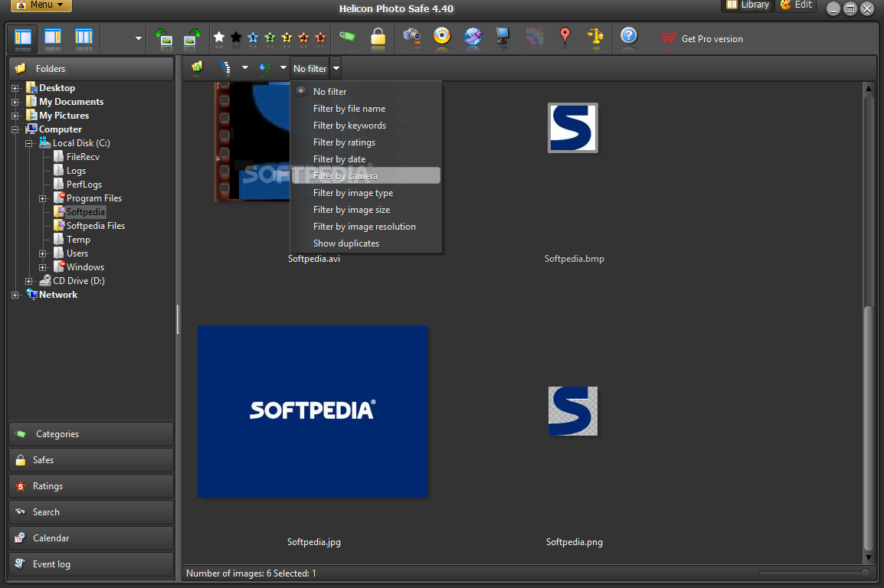Open the Event log panel

click(x=90, y=563)
